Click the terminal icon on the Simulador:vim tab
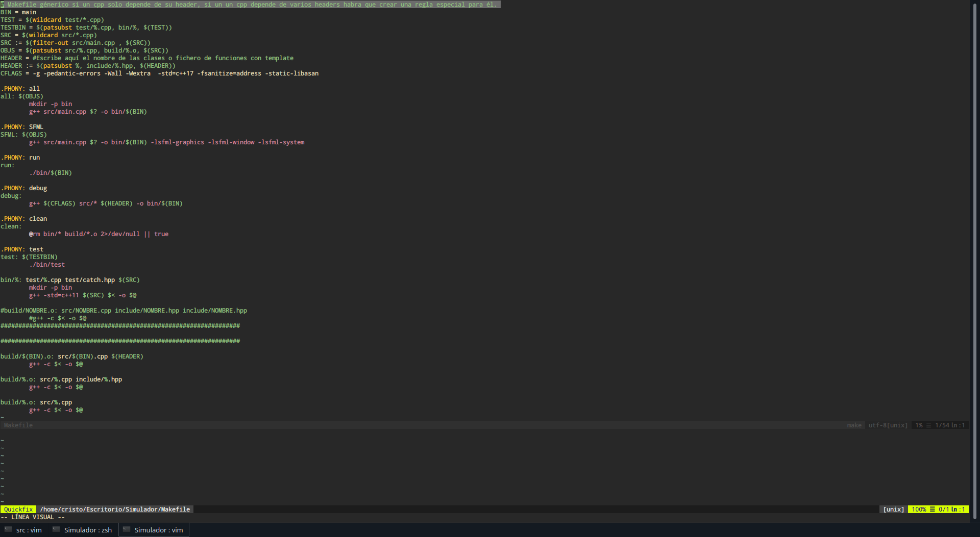 point(126,529)
